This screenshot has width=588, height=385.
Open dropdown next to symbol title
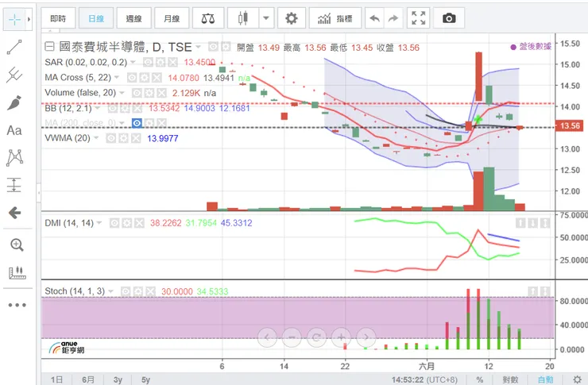coord(199,47)
